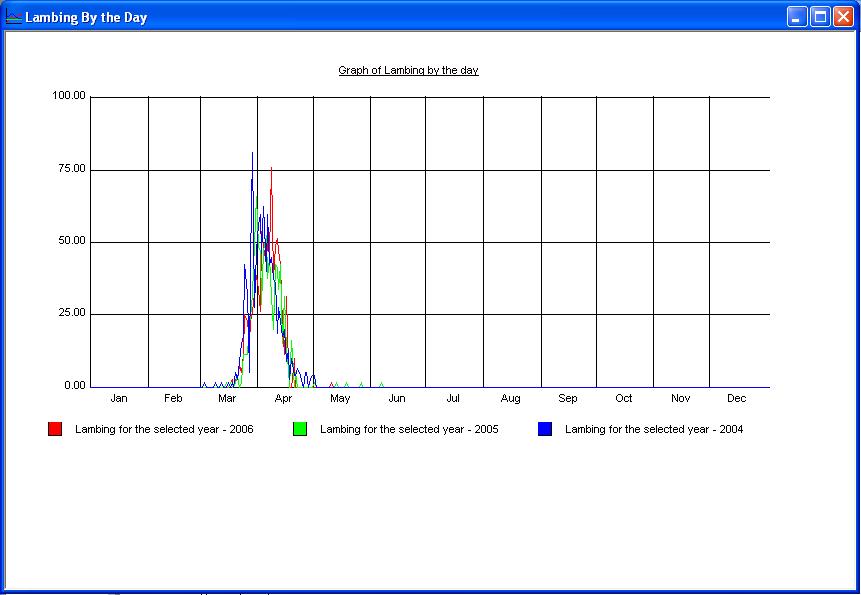Viewport: 861px width, 595px height.
Task: Select legend text for year 2005
Action: [x=409, y=429]
